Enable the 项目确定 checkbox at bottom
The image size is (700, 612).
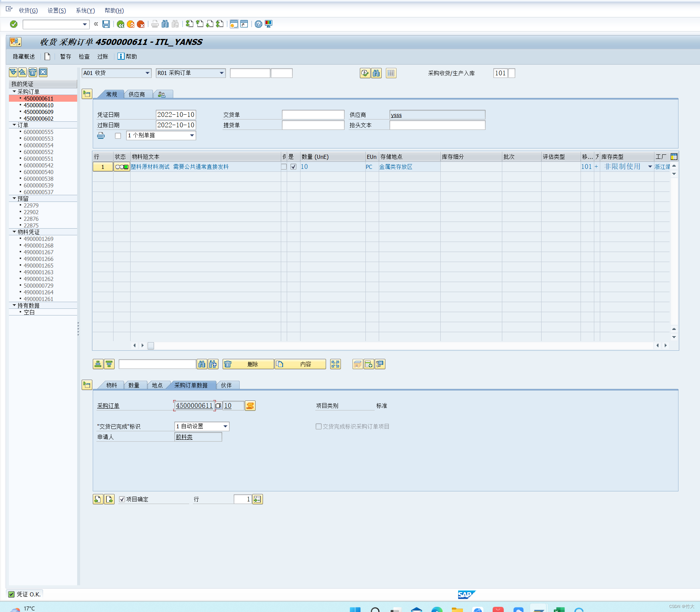click(x=122, y=499)
